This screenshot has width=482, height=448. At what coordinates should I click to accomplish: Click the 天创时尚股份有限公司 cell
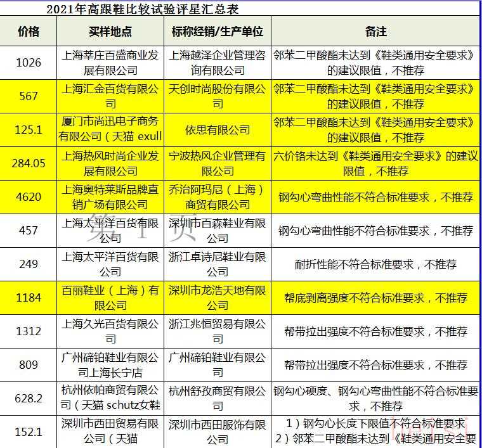point(217,96)
